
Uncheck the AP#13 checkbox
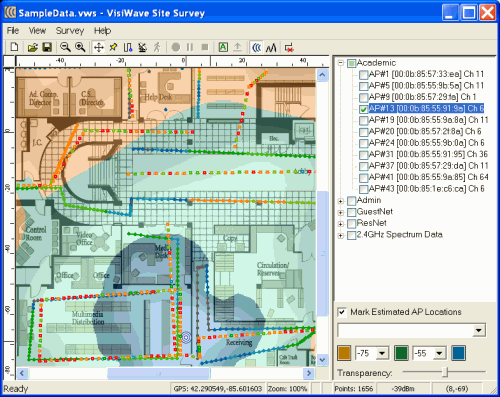click(363, 109)
